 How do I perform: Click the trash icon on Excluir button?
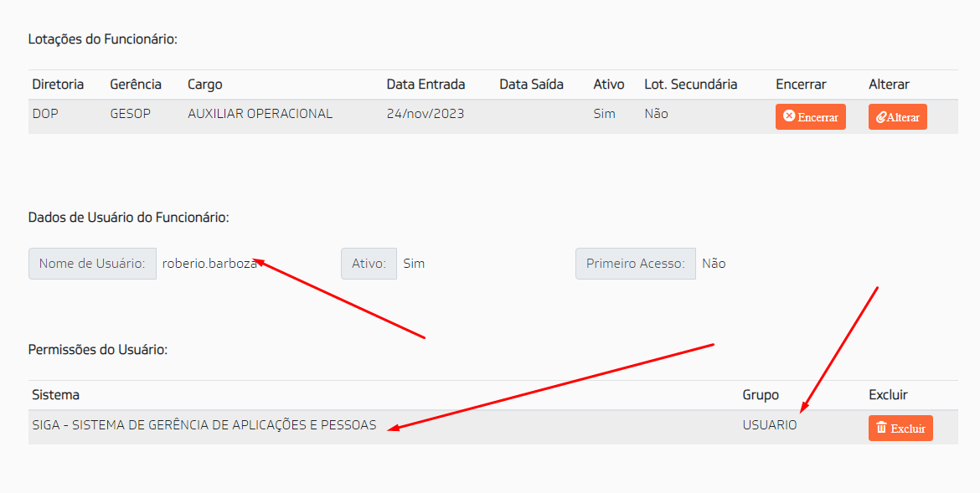(x=882, y=428)
